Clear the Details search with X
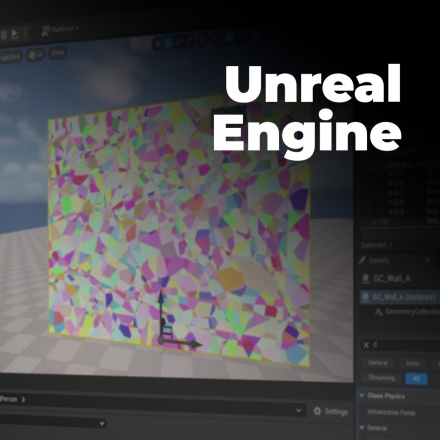 pyautogui.click(x=366, y=345)
